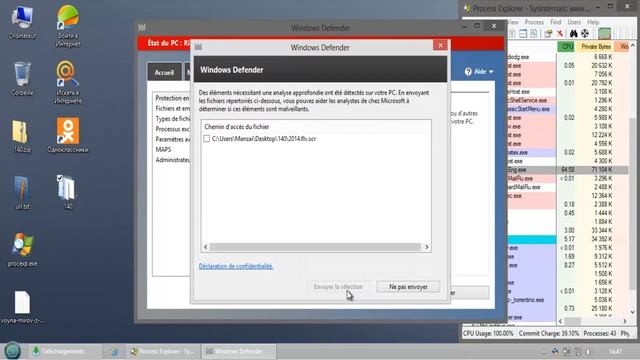Click the 'CPU Usage: 100.00%' status bar entry
Image resolution: width=640 pixels, height=360 pixels.
[489, 333]
